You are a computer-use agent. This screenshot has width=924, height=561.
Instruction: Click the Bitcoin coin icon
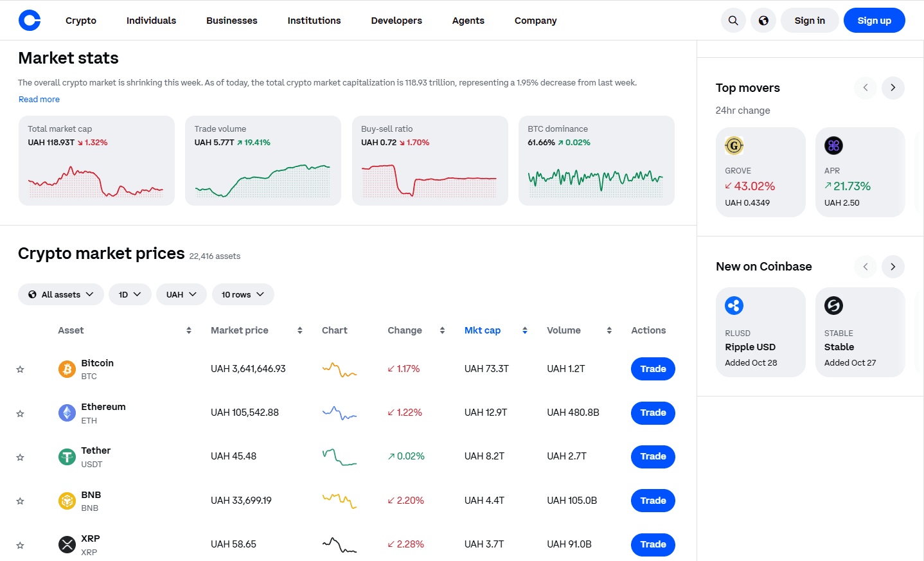point(67,369)
